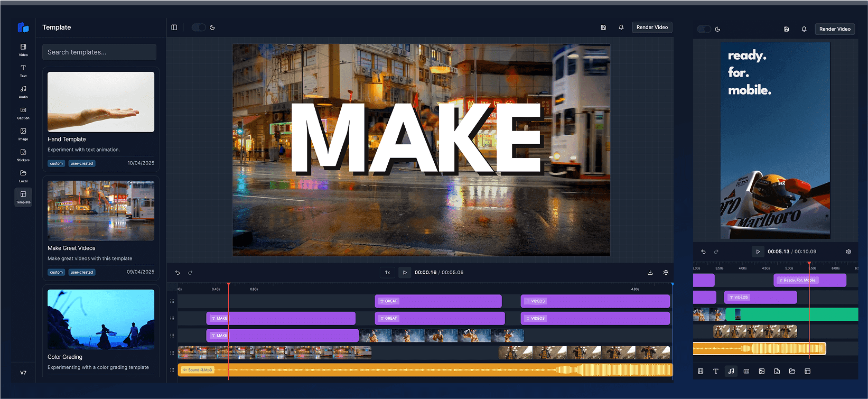Select the MAKE clip beside the dancer video clip
This screenshot has height=399, width=868.
tap(283, 336)
